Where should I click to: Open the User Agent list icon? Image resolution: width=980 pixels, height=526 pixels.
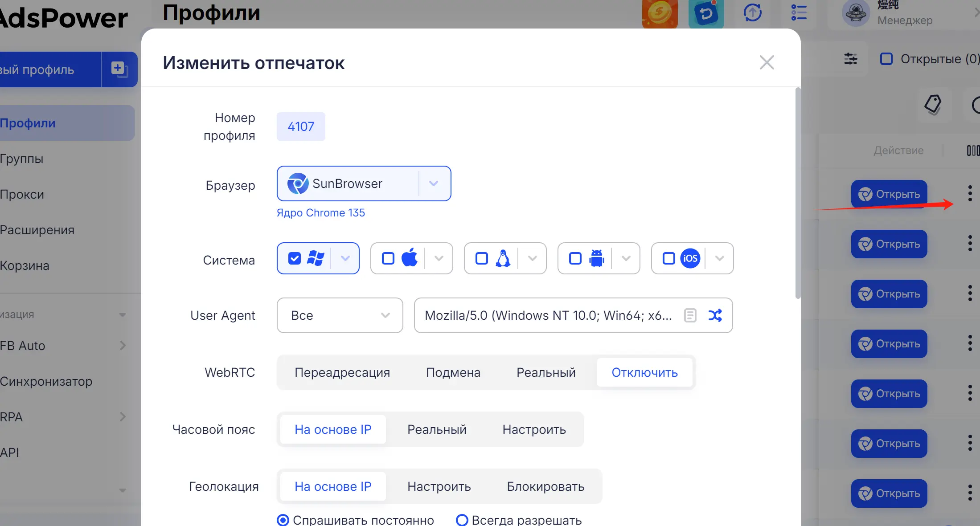click(x=690, y=315)
